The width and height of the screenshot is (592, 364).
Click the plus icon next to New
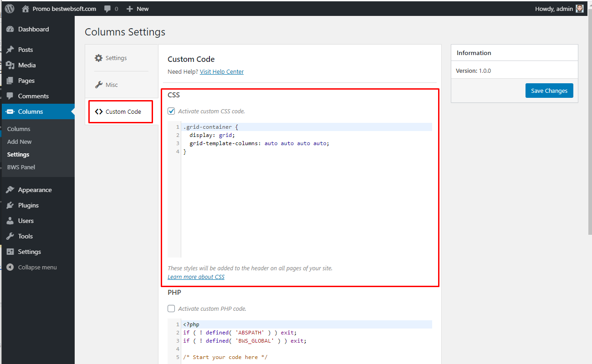[130, 9]
